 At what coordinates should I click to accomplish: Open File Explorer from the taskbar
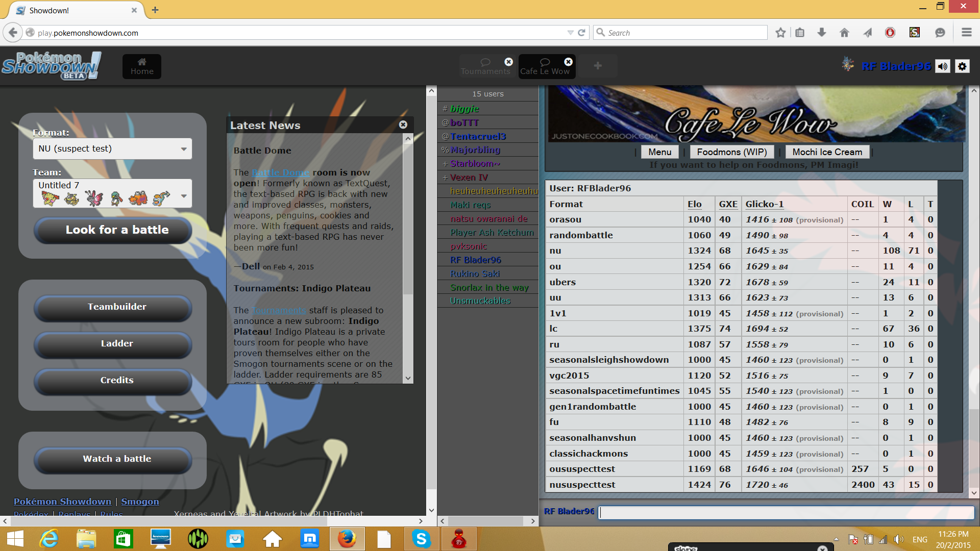(x=86, y=539)
